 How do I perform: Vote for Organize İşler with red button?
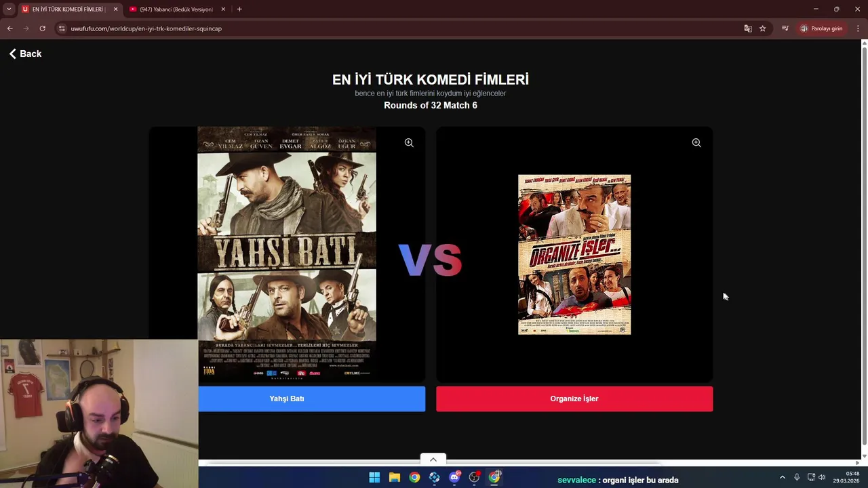coord(574,399)
